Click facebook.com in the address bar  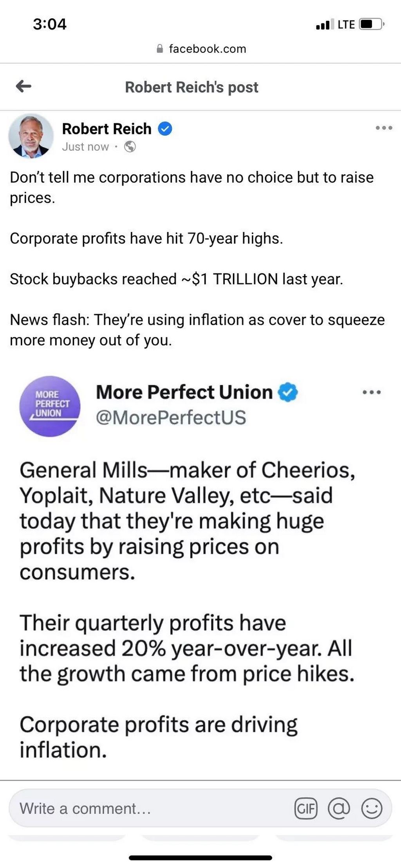coord(207,48)
